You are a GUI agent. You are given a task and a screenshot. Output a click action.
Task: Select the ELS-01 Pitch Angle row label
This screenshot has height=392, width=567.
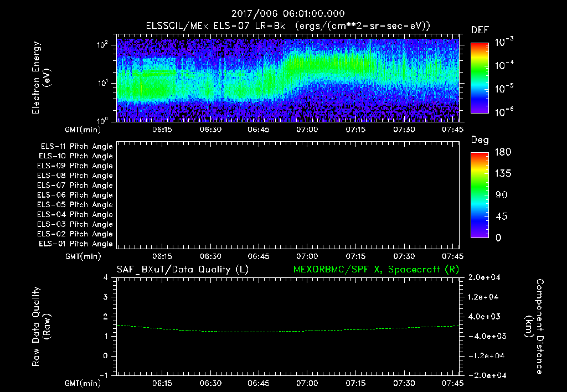coord(76,244)
